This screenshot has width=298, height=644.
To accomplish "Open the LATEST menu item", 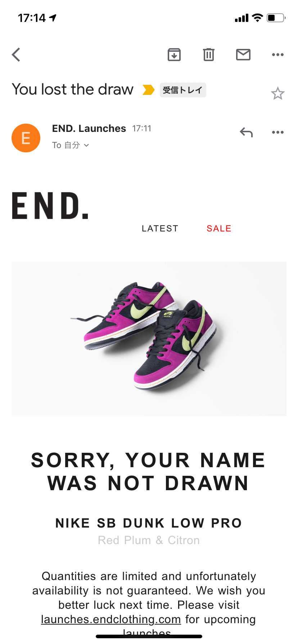I will (x=160, y=229).
